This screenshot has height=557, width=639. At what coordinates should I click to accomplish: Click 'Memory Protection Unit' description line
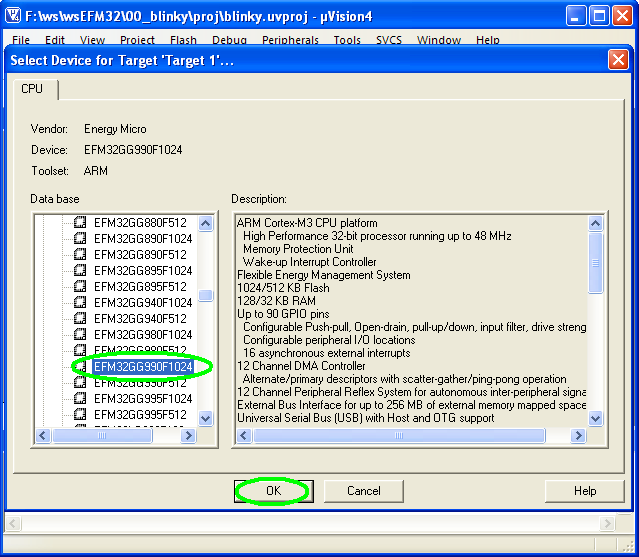tap(298, 249)
